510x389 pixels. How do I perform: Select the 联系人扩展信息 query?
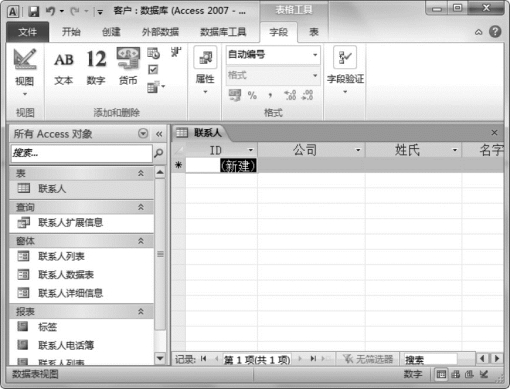(x=82, y=223)
